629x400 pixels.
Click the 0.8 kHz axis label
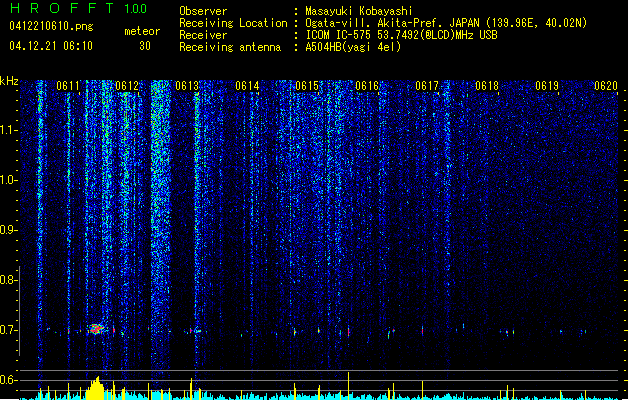[x=8, y=280]
